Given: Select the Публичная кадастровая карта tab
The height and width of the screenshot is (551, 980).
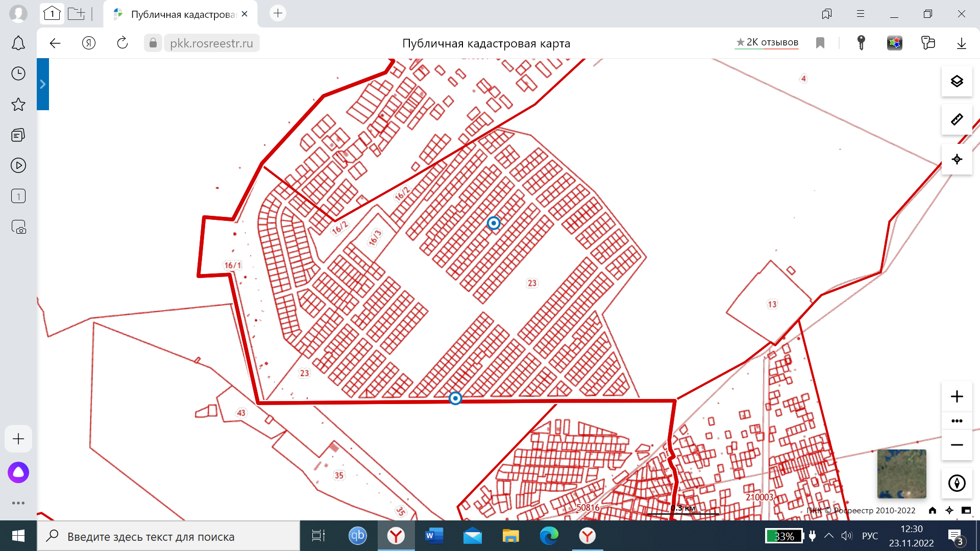Looking at the screenshot, I should click(x=180, y=14).
